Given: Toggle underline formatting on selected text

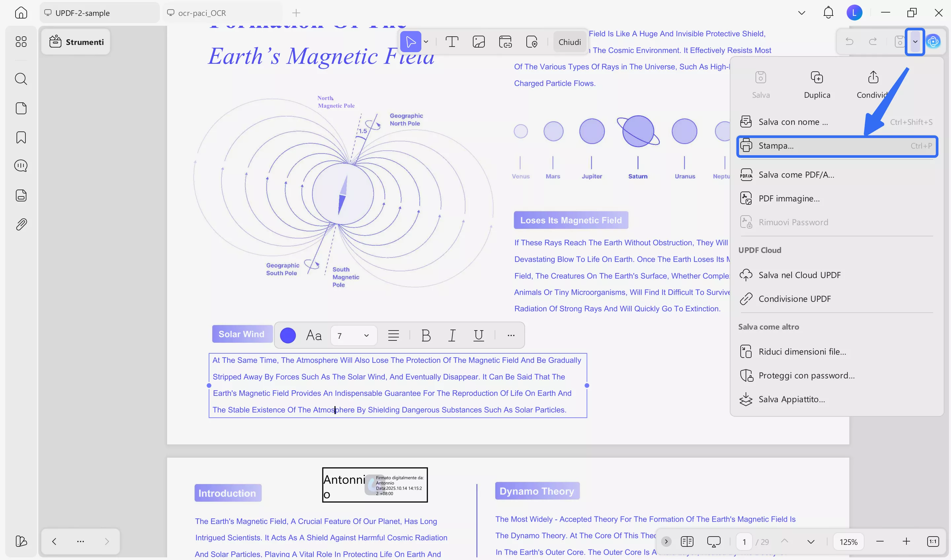Looking at the screenshot, I should point(478,335).
